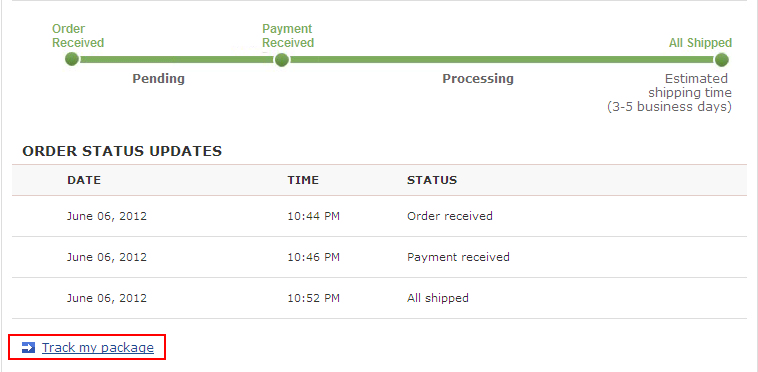Select the Payment received status row

[379, 257]
